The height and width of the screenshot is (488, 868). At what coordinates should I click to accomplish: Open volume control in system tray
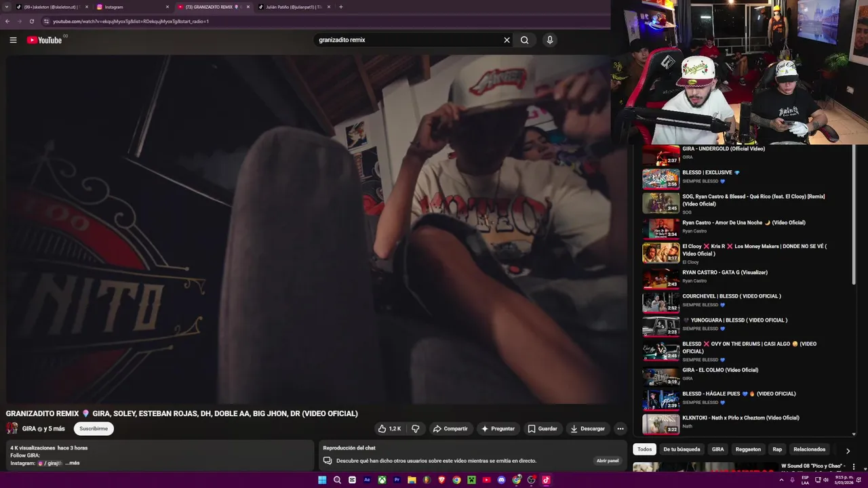pyautogui.click(x=826, y=480)
